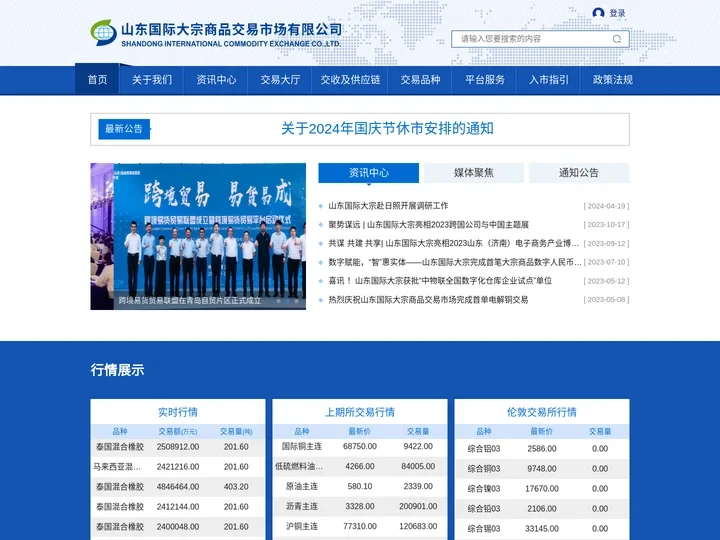The height and width of the screenshot is (540, 720).
Task: Open 交易大厅 menu item
Action: pyautogui.click(x=280, y=79)
